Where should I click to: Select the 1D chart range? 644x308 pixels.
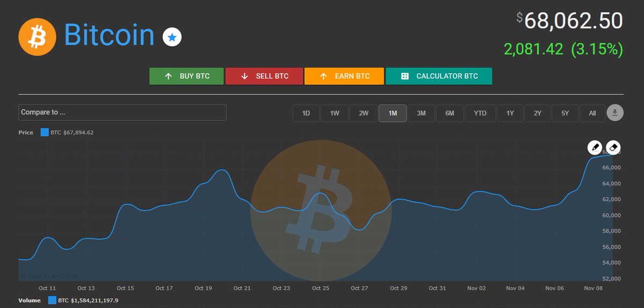click(x=306, y=113)
